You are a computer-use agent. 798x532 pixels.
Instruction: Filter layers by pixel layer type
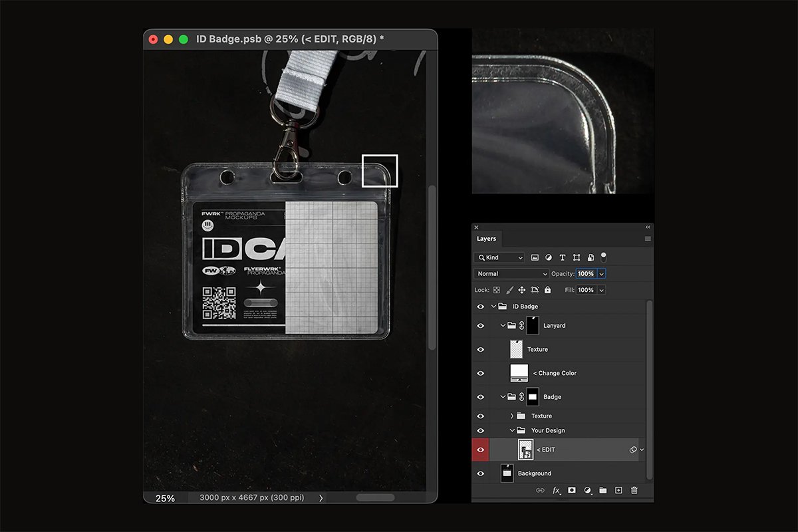coord(535,257)
